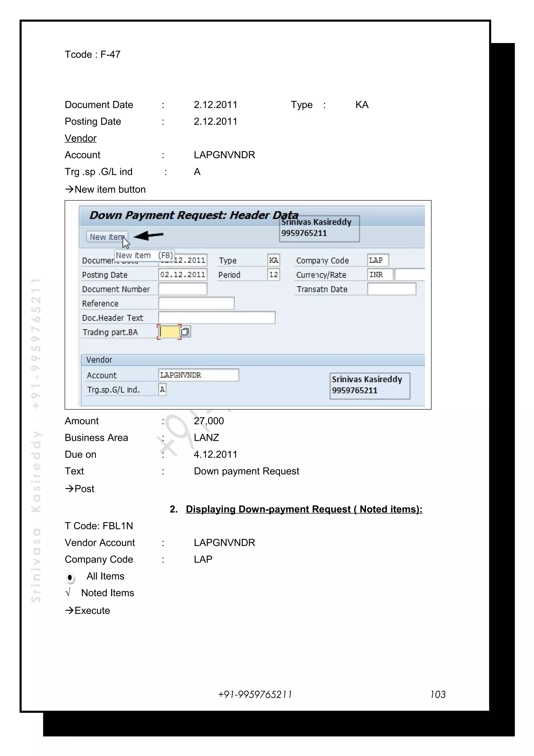Click the Vendor group box header

99,360
